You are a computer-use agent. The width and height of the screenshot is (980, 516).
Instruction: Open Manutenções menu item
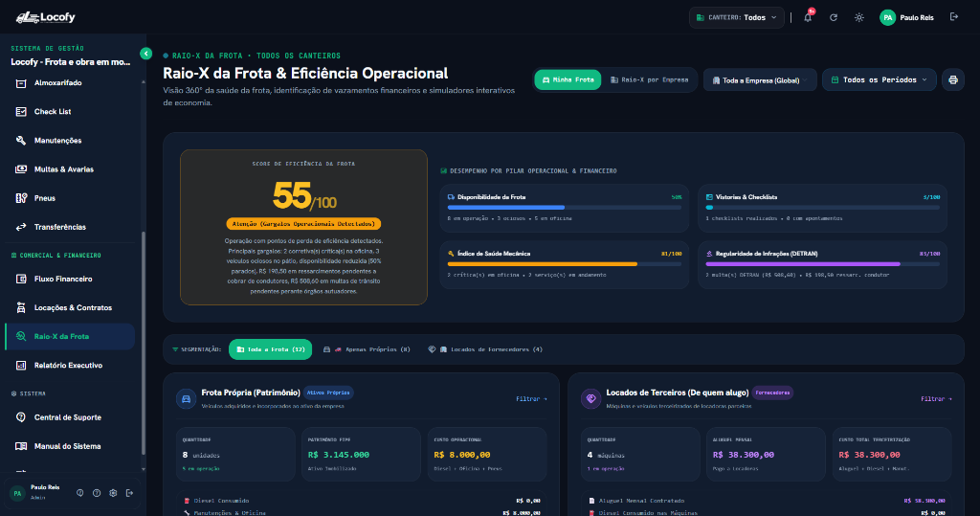[x=70, y=140]
